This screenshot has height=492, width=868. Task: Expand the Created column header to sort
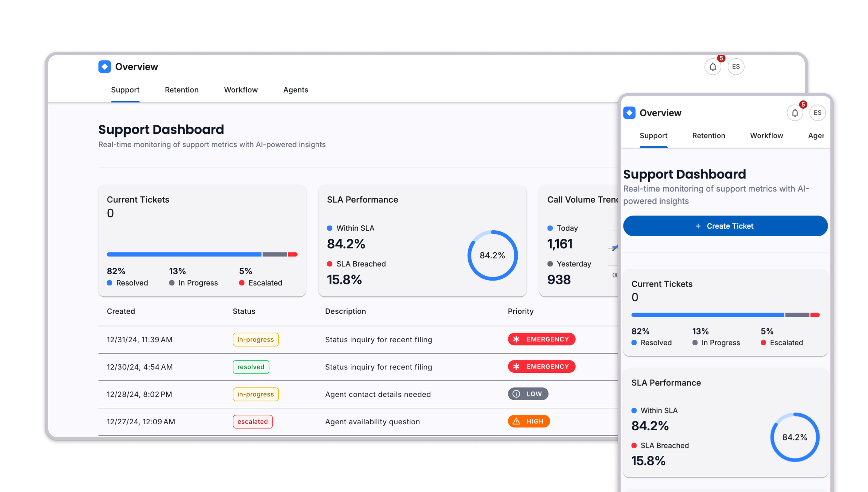[120, 311]
